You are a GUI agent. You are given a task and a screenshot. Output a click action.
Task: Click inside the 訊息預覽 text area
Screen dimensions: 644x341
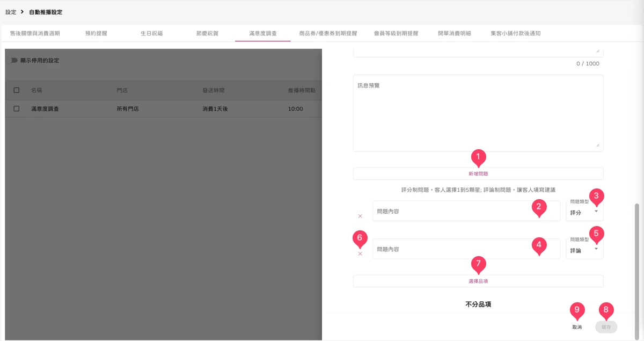(x=478, y=113)
